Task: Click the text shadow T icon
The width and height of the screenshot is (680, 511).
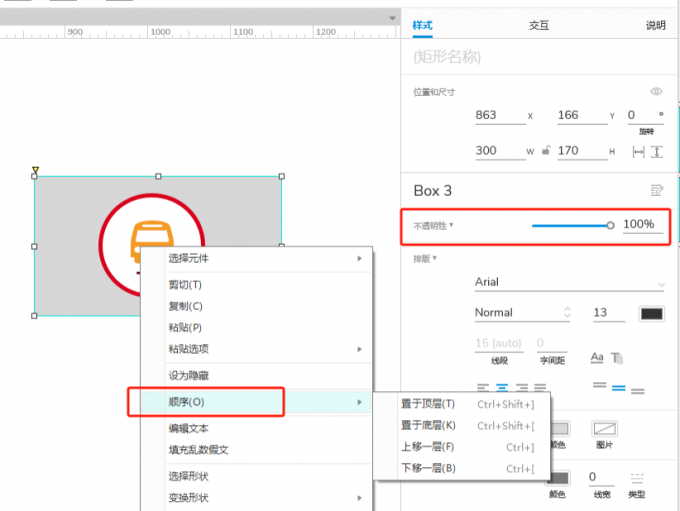Action: [x=617, y=358]
